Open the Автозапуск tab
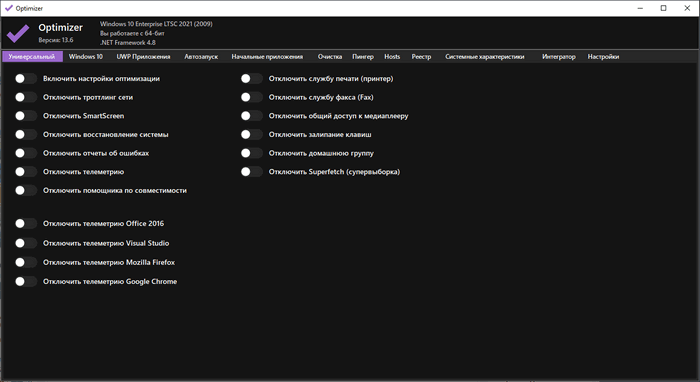700x382 pixels. coord(201,57)
